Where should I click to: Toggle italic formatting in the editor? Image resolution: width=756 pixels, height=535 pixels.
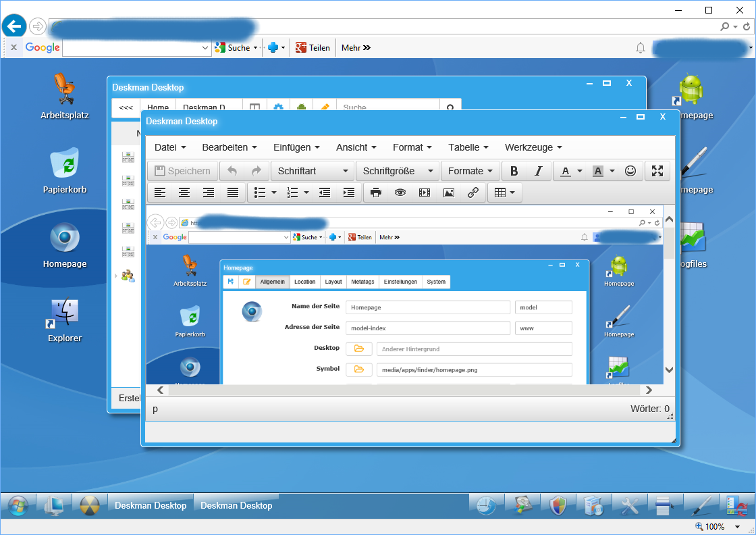[x=539, y=171]
